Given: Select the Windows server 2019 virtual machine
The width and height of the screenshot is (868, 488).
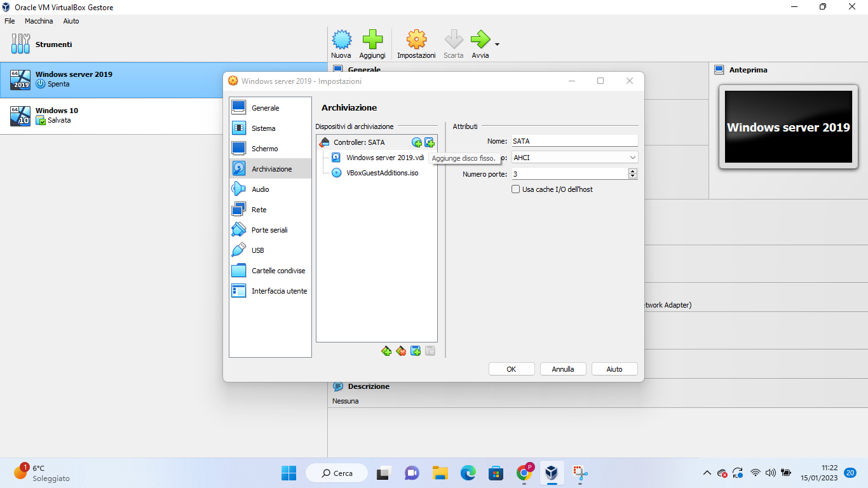Looking at the screenshot, I should [163, 80].
